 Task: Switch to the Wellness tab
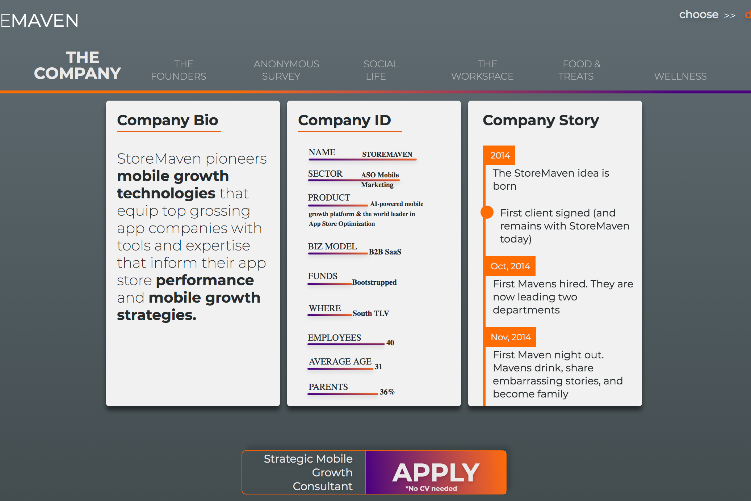pos(680,76)
